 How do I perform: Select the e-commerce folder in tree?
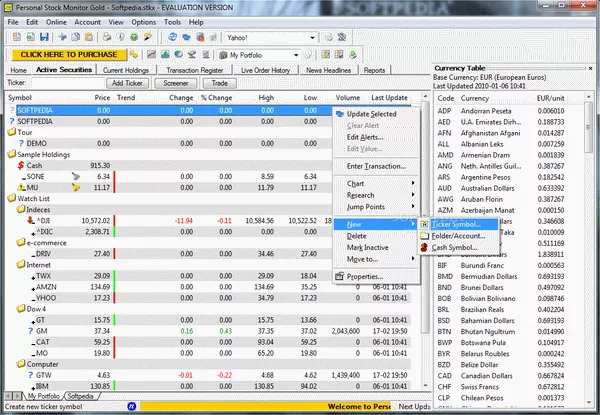(x=46, y=242)
